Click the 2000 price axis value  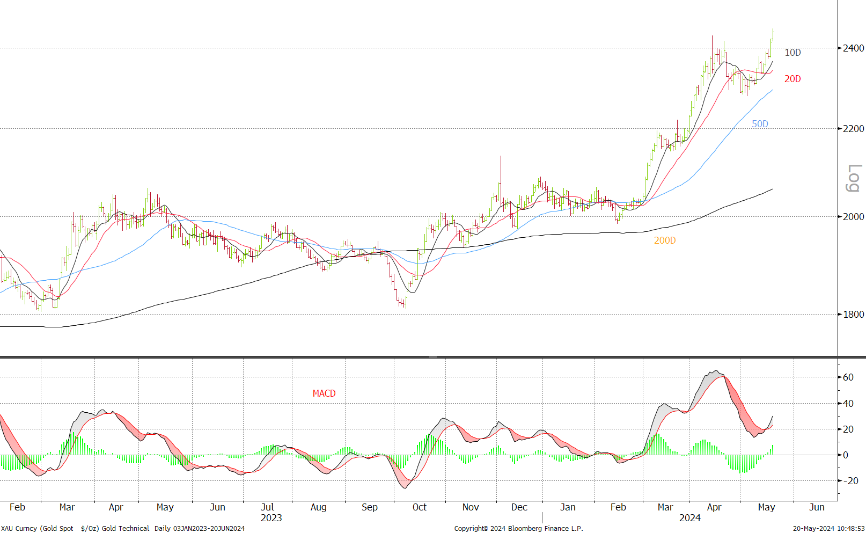[853, 216]
